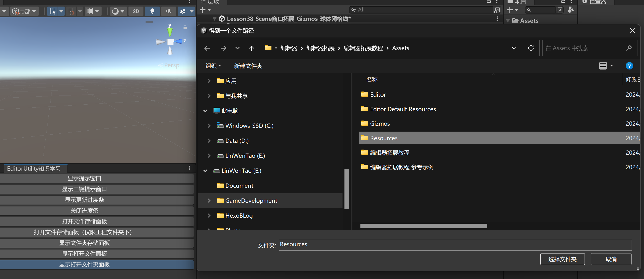
Task: Toggle scene lighting lightbulb button
Action: coord(152,11)
